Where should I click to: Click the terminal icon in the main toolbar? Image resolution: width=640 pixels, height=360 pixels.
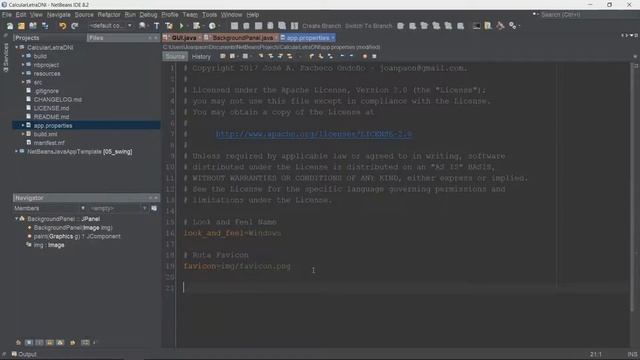click(476, 26)
